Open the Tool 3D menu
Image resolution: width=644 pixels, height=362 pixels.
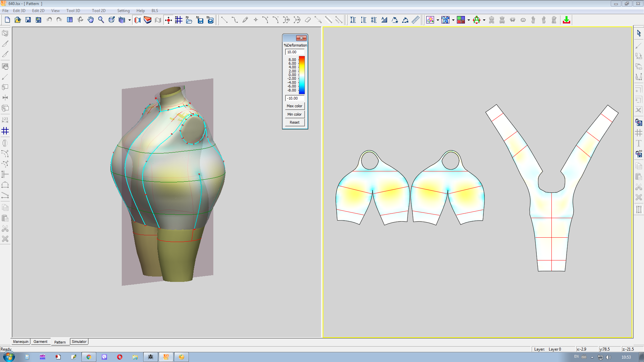point(73,11)
